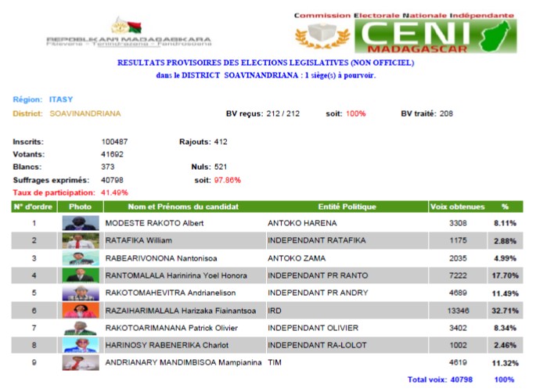Click candidate name 'RAZAIHARIMALALA Harizaka Fiainantsoa'

click(181, 311)
